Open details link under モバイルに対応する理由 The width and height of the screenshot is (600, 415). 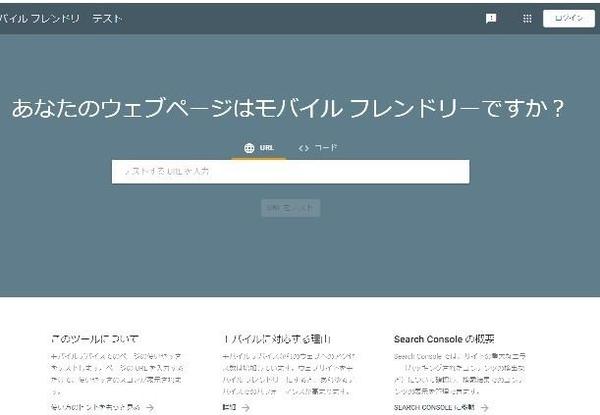pyautogui.click(x=229, y=407)
